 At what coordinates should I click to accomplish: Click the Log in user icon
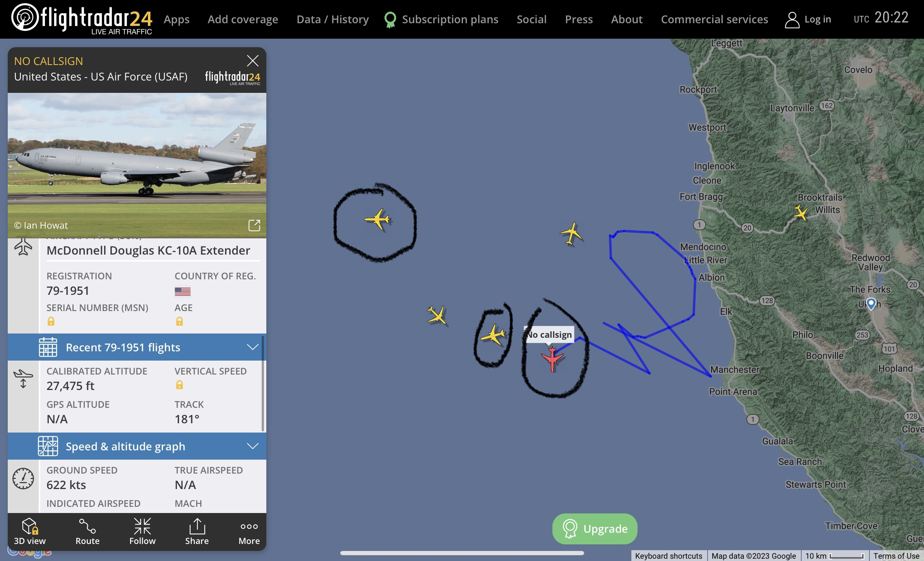(x=792, y=20)
